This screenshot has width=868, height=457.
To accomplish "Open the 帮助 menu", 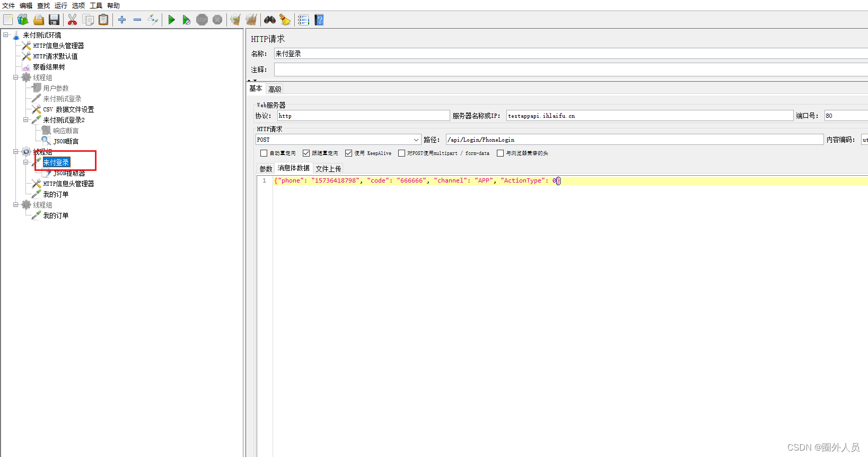I will pyautogui.click(x=113, y=5).
